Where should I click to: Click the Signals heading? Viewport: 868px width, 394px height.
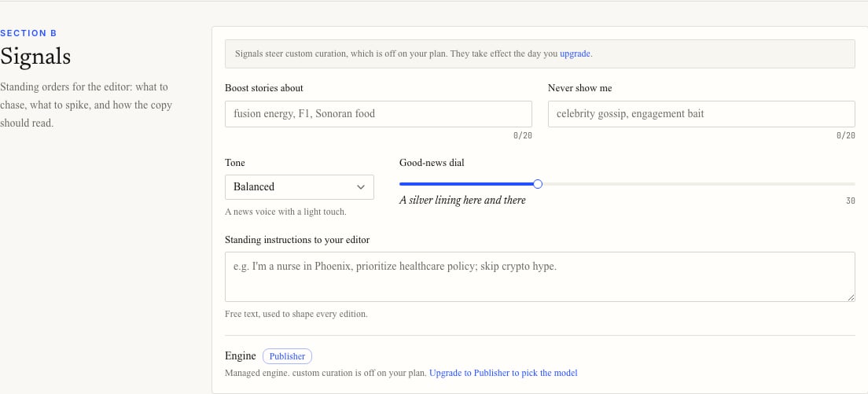click(35, 57)
